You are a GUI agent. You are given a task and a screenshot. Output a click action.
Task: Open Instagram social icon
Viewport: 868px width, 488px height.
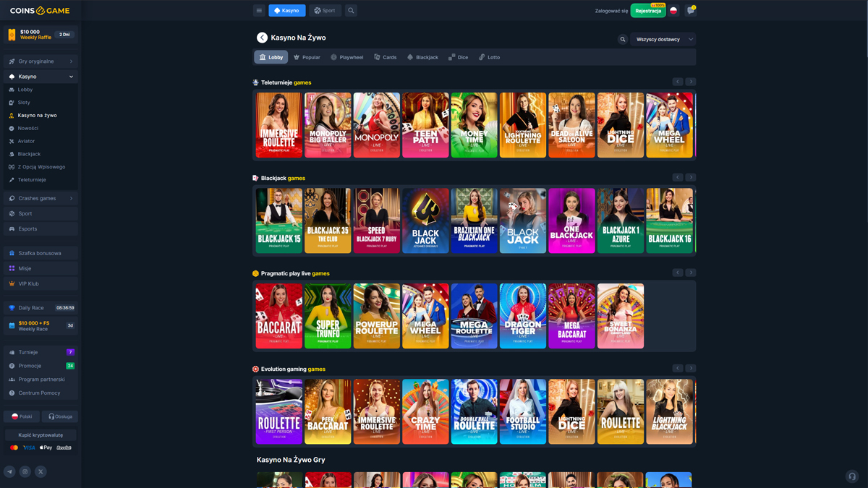(x=25, y=471)
